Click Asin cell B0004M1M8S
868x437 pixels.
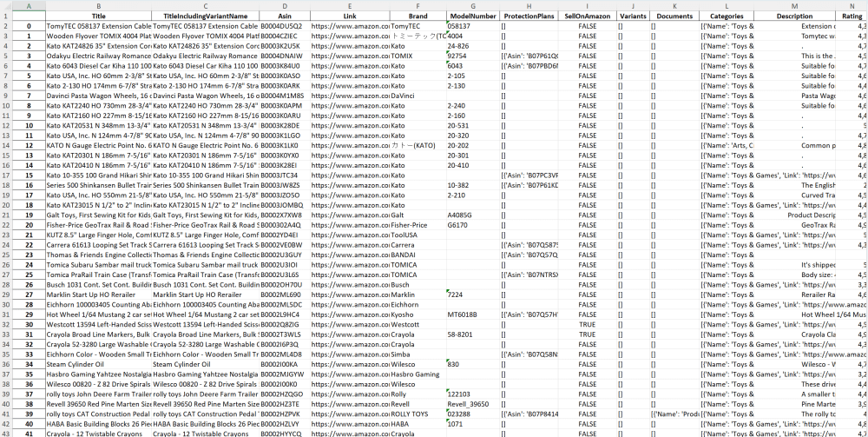285,96
